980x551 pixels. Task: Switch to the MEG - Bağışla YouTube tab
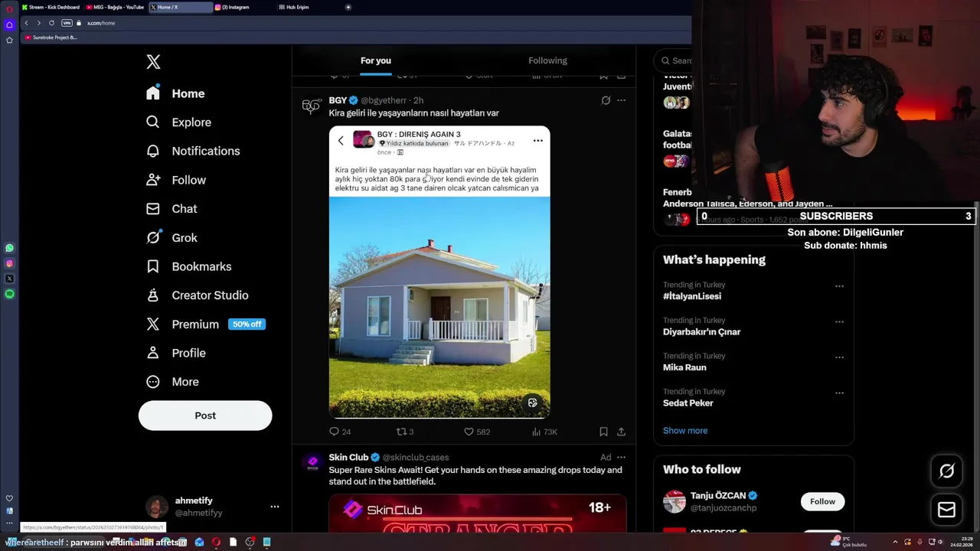tap(116, 7)
